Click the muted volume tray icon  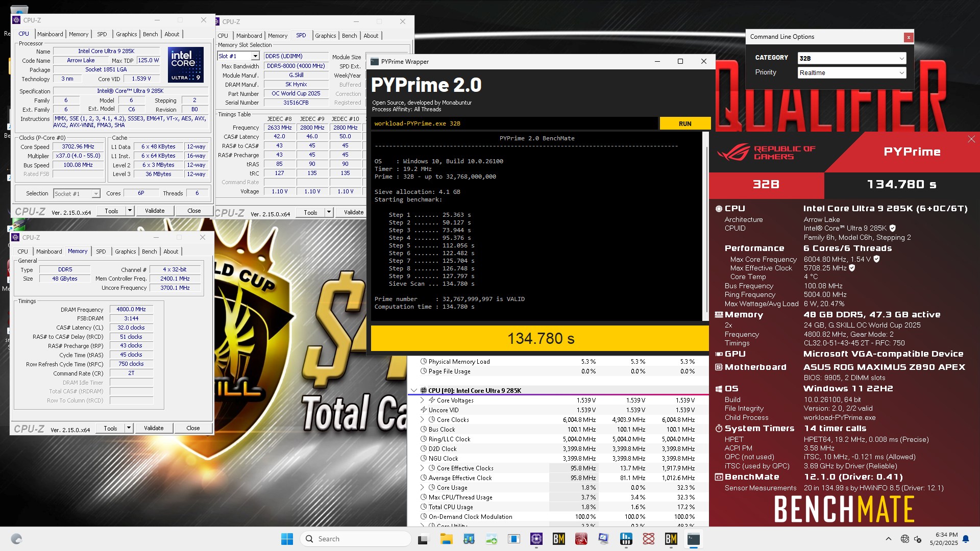pos(918,539)
